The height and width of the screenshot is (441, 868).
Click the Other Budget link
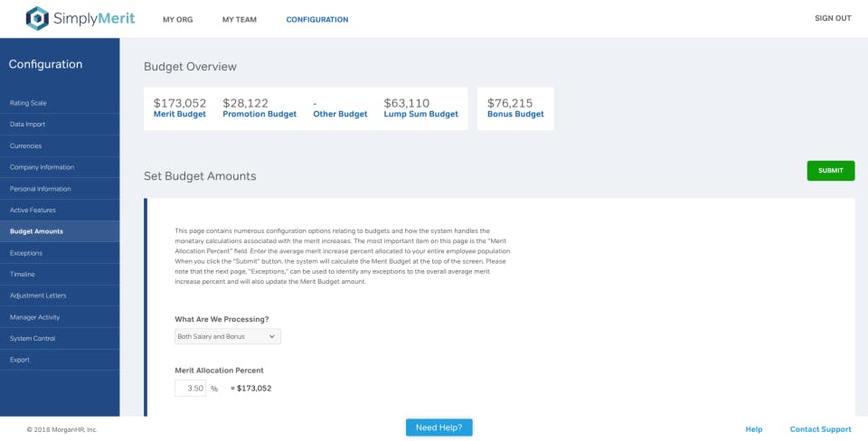(x=341, y=114)
